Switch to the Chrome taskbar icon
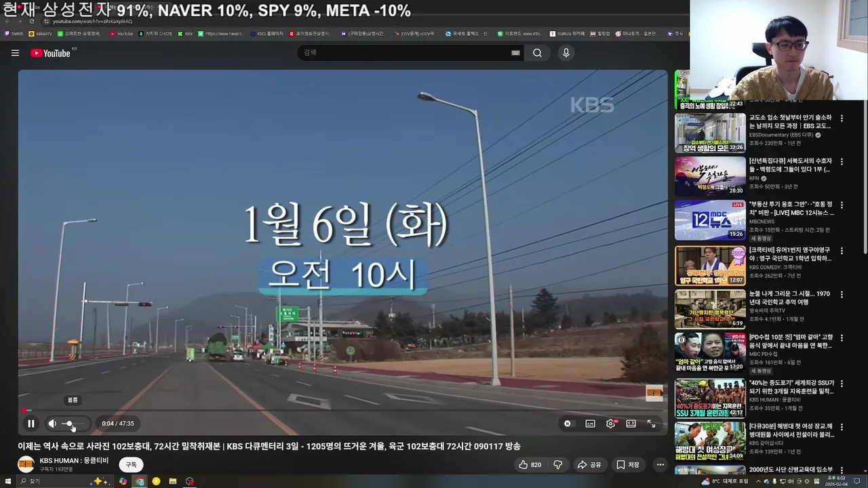This screenshot has height=488, width=868. (140, 481)
